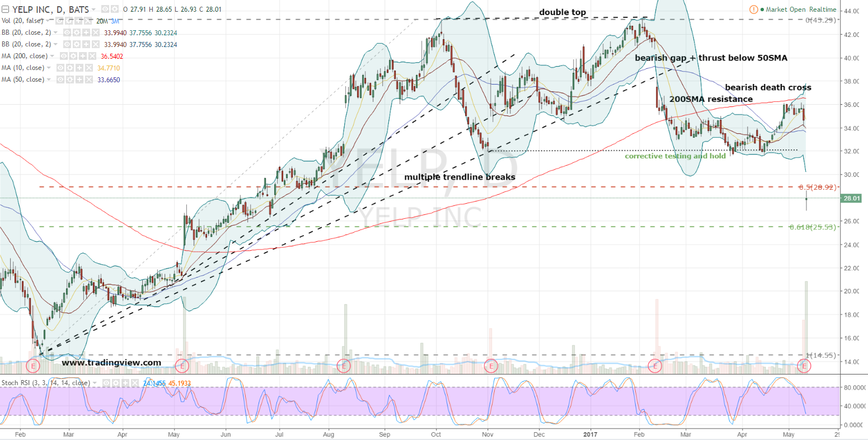Open the earnings E marker near August 2016

point(344,366)
